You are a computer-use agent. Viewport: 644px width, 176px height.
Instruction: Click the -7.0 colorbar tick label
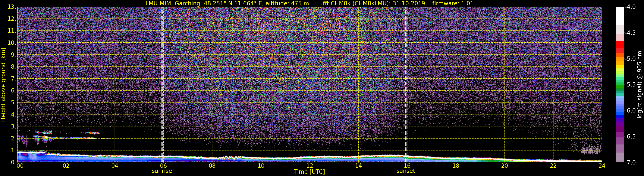(630, 163)
